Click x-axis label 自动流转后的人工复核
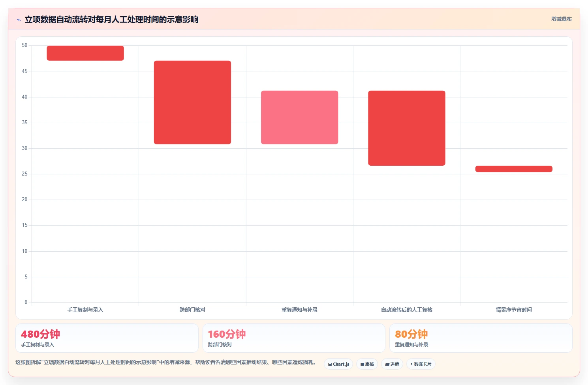 pyautogui.click(x=407, y=310)
